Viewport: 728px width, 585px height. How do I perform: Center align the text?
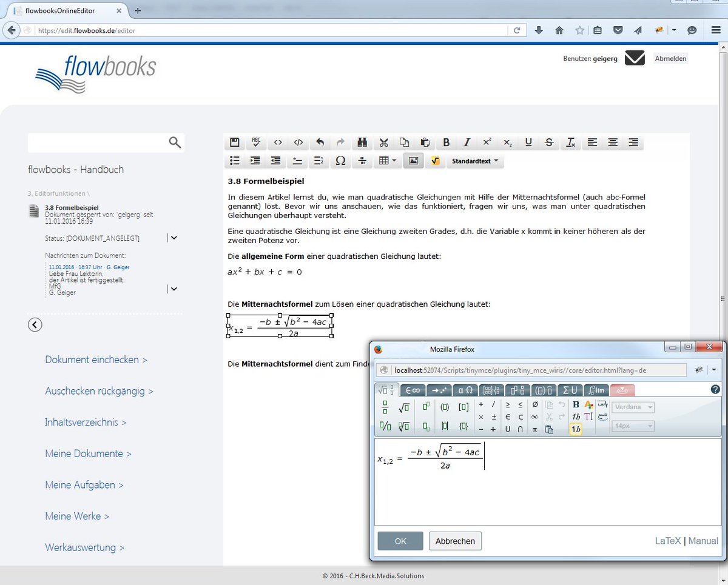[x=613, y=142]
